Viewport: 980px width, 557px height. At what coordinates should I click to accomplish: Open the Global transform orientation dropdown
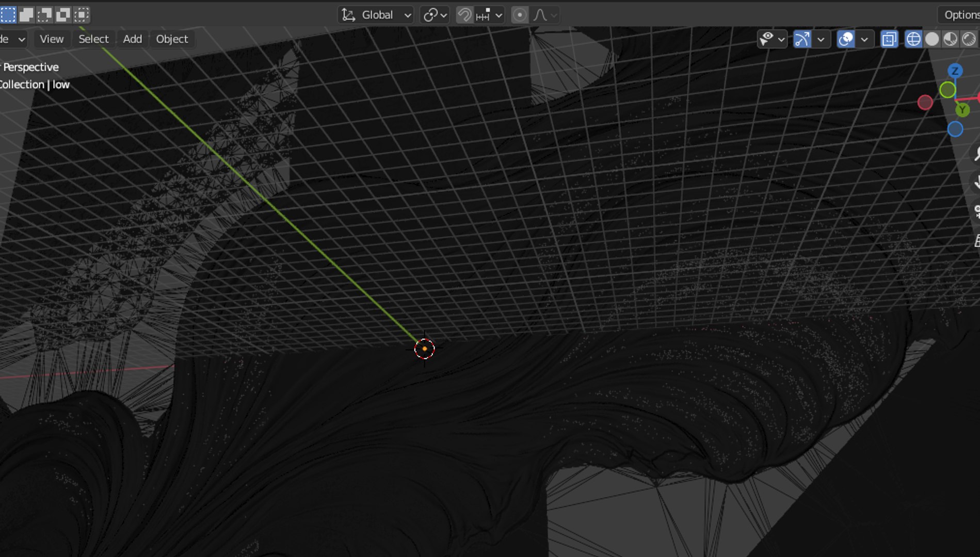coord(377,15)
